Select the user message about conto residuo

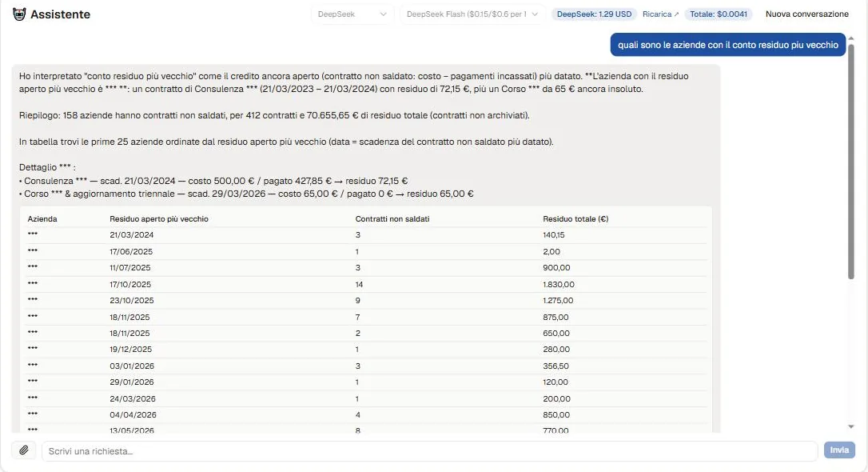coord(728,45)
